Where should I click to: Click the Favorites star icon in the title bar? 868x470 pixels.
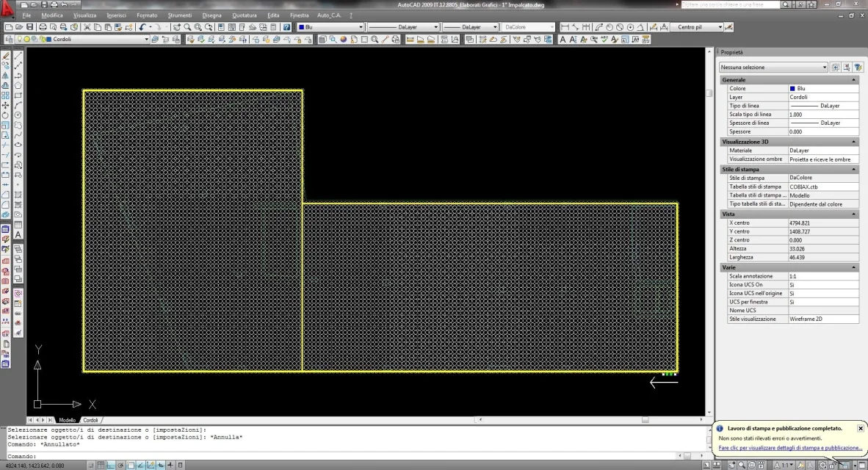tap(811, 4)
